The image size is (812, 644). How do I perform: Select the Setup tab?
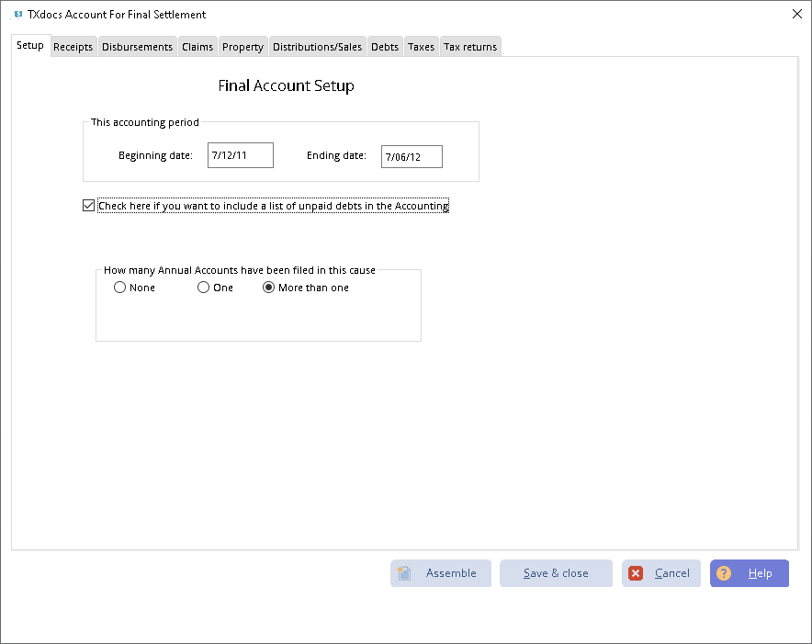tap(30, 45)
